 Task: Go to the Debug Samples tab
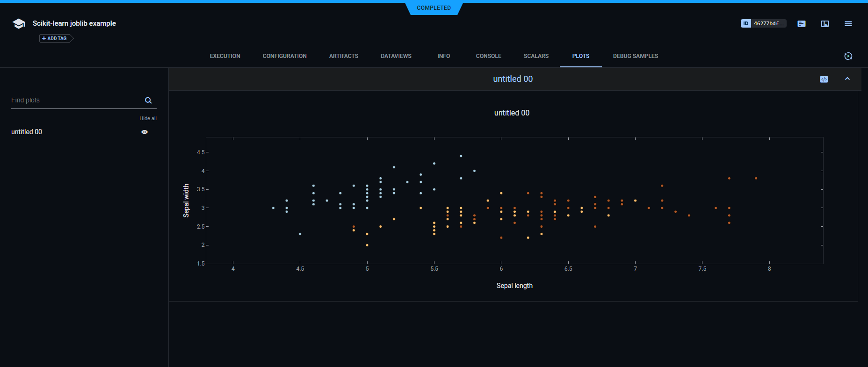tap(635, 56)
